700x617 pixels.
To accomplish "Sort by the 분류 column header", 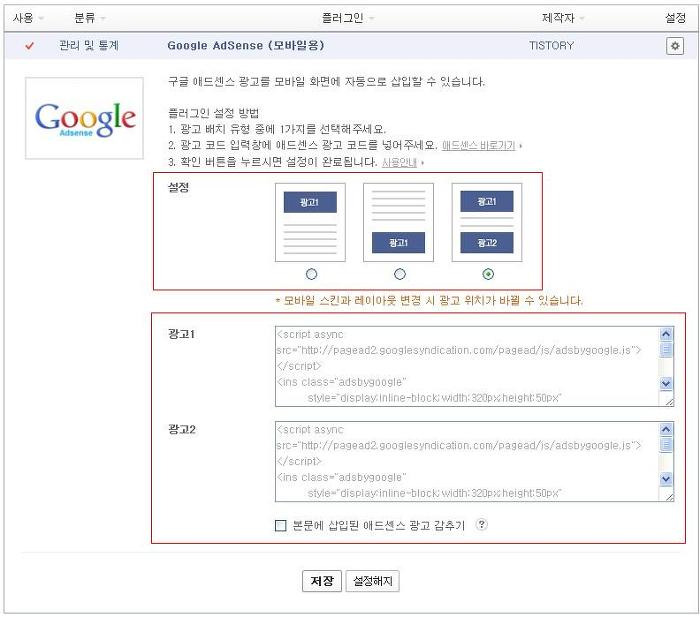I will 89,18.
